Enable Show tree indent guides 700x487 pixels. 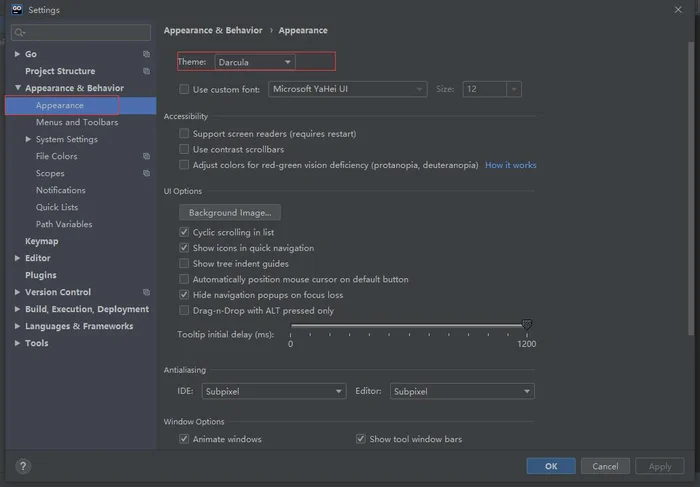[184, 263]
